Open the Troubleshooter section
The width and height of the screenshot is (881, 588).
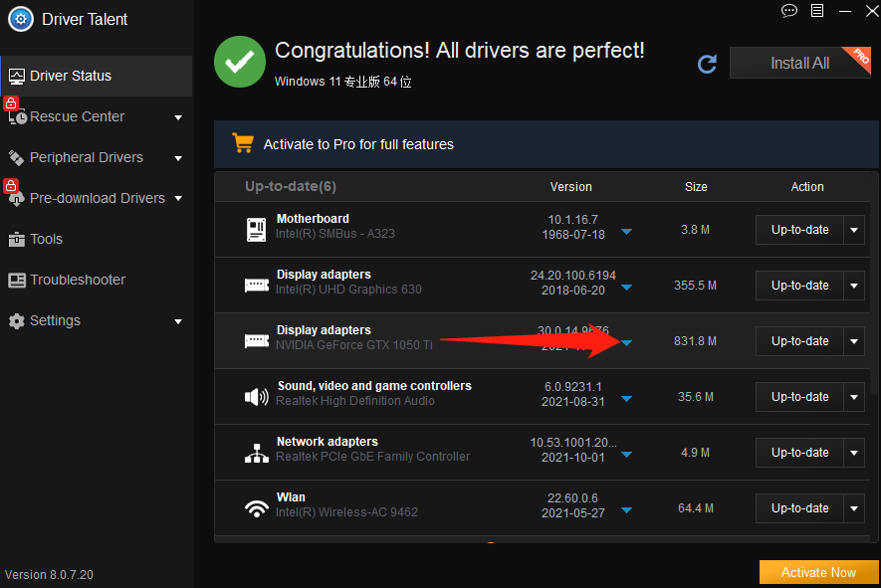(x=97, y=280)
